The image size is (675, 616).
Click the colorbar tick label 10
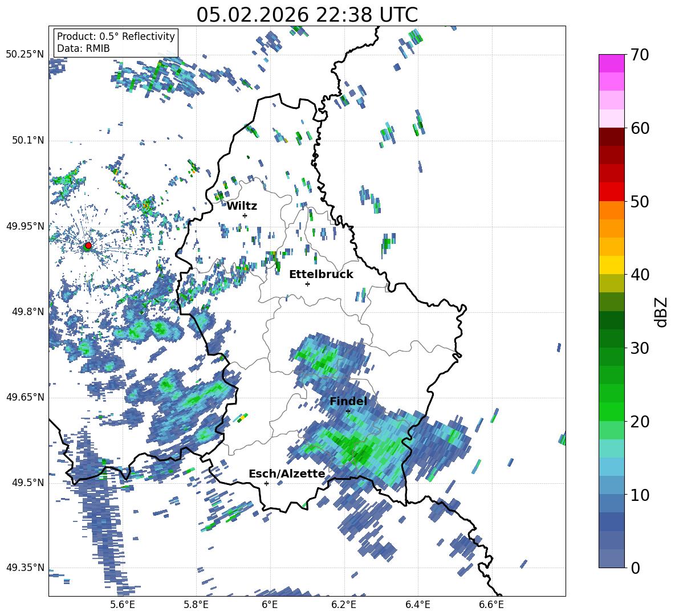(640, 495)
